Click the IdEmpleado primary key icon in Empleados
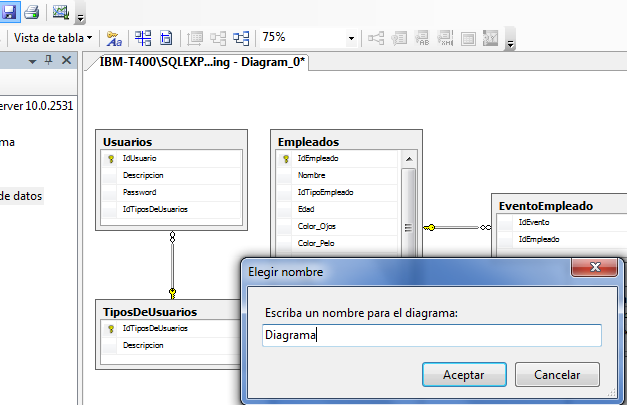Viewport: 627px width, 405px height. click(286, 159)
